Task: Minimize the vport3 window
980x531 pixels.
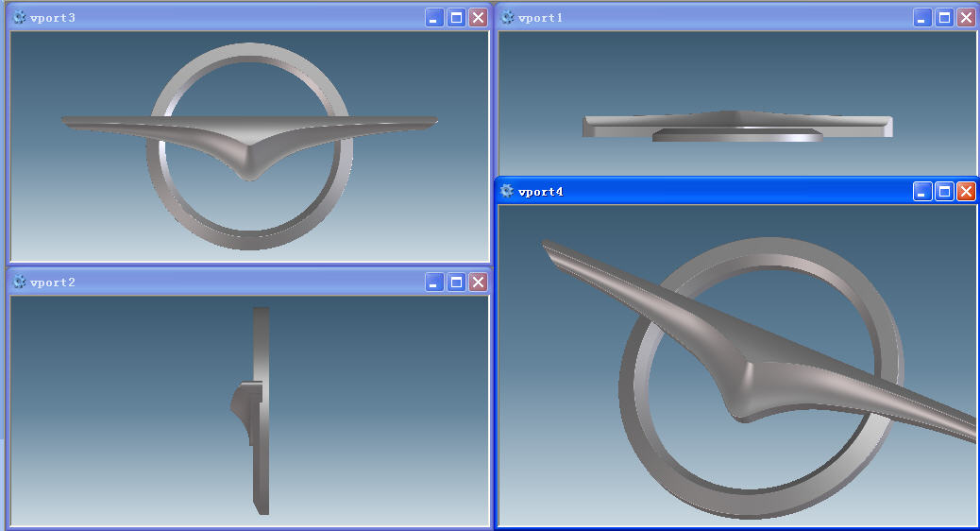Action: pyautogui.click(x=434, y=18)
